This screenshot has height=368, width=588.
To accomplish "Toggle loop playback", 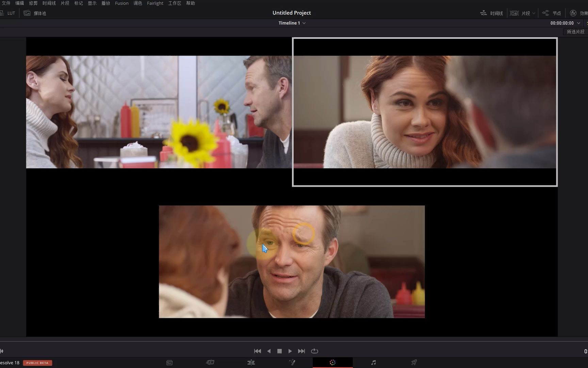I will click(314, 351).
